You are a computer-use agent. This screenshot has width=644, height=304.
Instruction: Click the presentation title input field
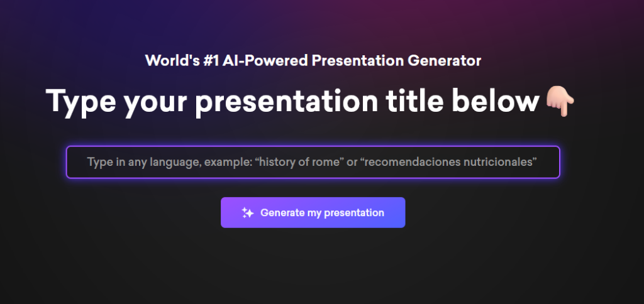(313, 162)
